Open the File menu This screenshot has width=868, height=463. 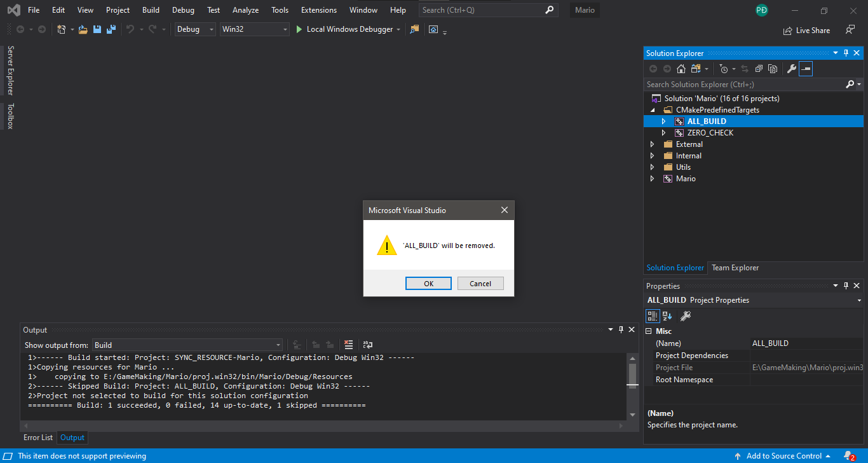[34, 10]
